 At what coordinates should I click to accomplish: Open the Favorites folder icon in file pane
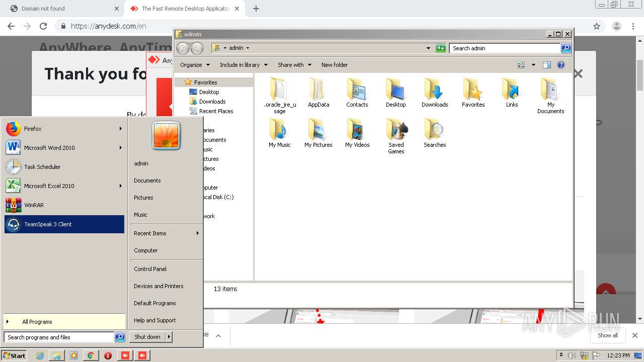(473, 93)
